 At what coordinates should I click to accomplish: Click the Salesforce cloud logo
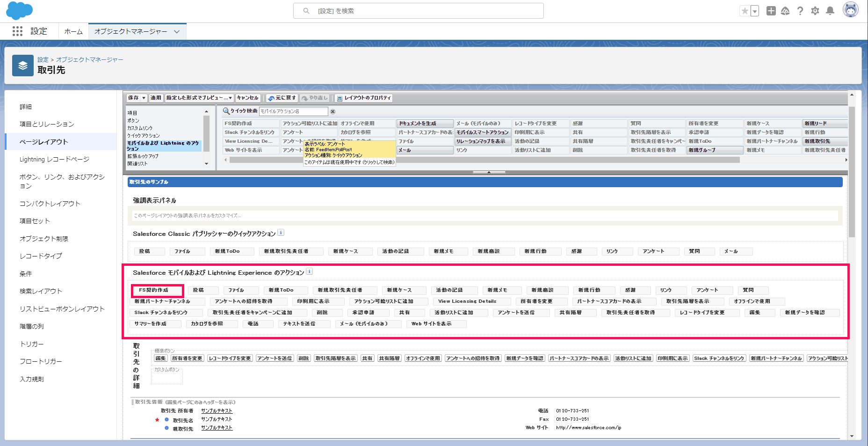coord(19,10)
